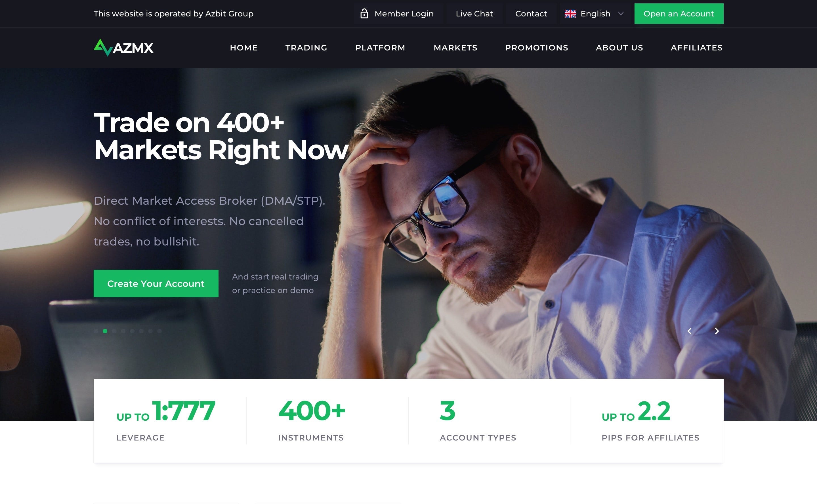817x504 pixels.
Task: Advance to next slide with right arrow
Action: pos(717,331)
